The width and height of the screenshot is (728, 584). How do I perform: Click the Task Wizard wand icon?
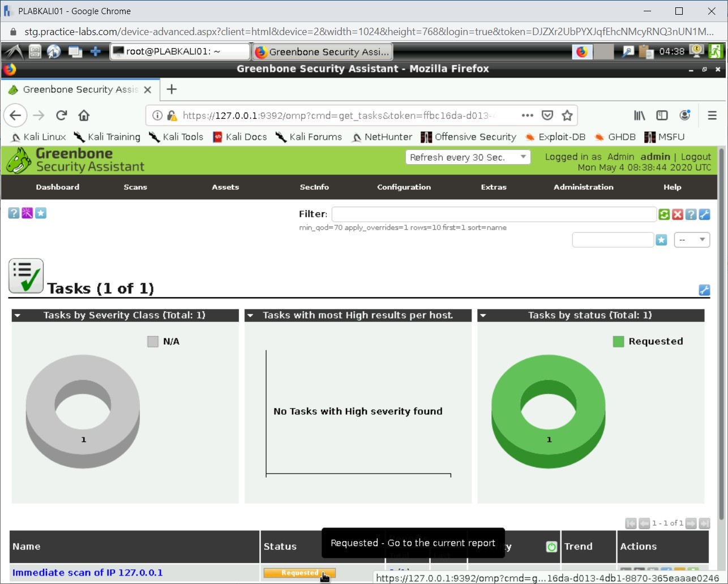coord(27,213)
